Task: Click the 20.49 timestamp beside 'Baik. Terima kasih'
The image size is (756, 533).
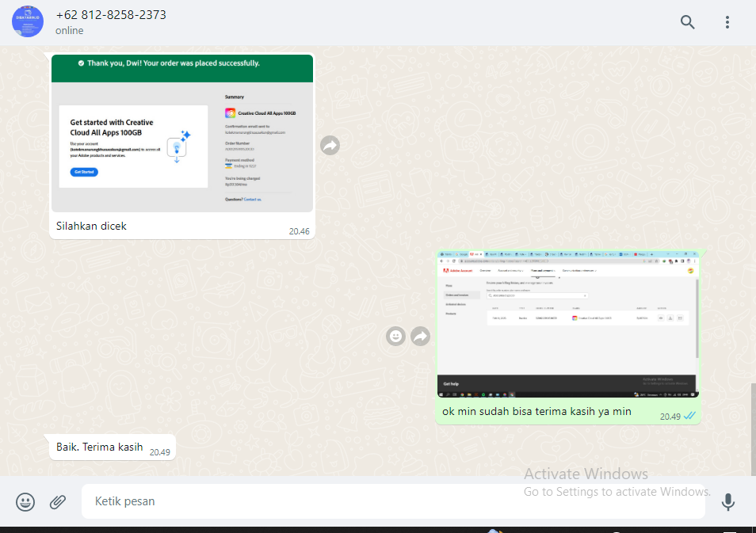Action: coord(159,452)
